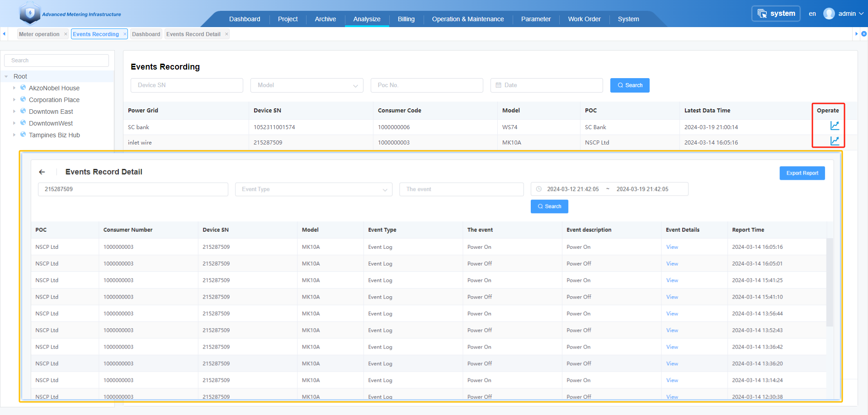Select the Tampines Biz Hub tree item

tap(54, 135)
